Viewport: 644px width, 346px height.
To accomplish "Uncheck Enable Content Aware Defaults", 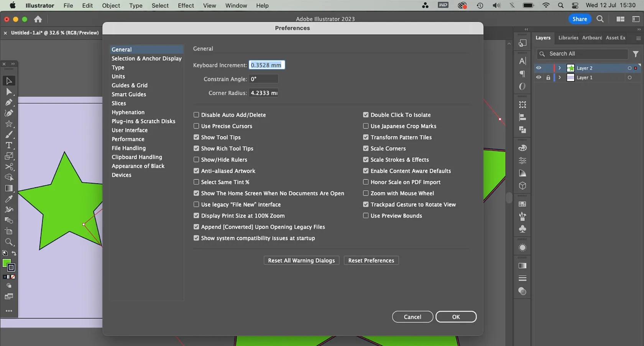I will pyautogui.click(x=365, y=171).
